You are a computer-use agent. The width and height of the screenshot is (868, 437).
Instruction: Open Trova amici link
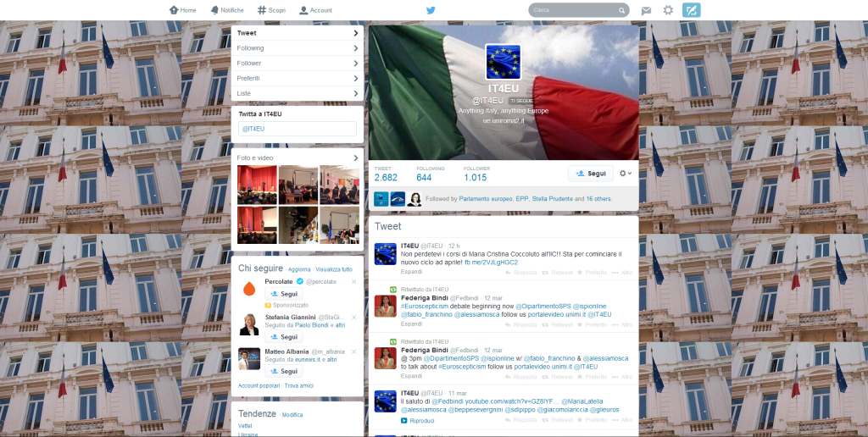coord(299,385)
